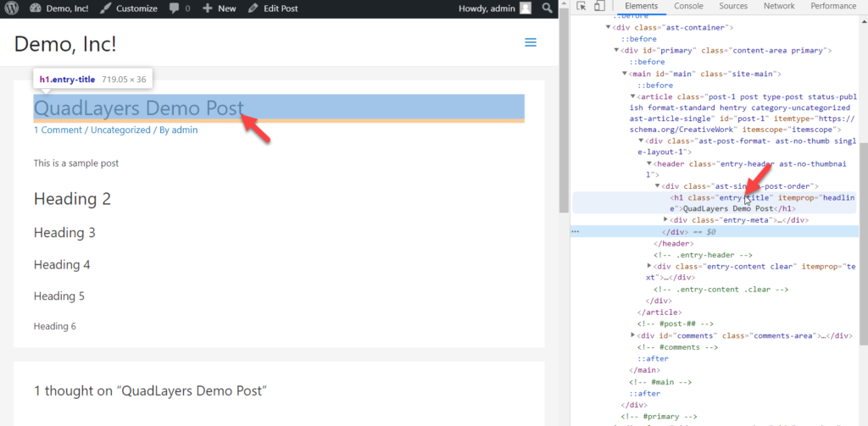Viewport: 868px width, 426px height.
Task: Select the .entry-header comment line
Action: coord(703,255)
